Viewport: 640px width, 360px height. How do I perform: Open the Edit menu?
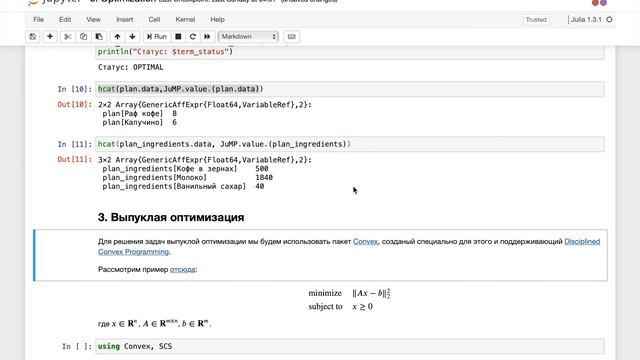click(x=65, y=20)
